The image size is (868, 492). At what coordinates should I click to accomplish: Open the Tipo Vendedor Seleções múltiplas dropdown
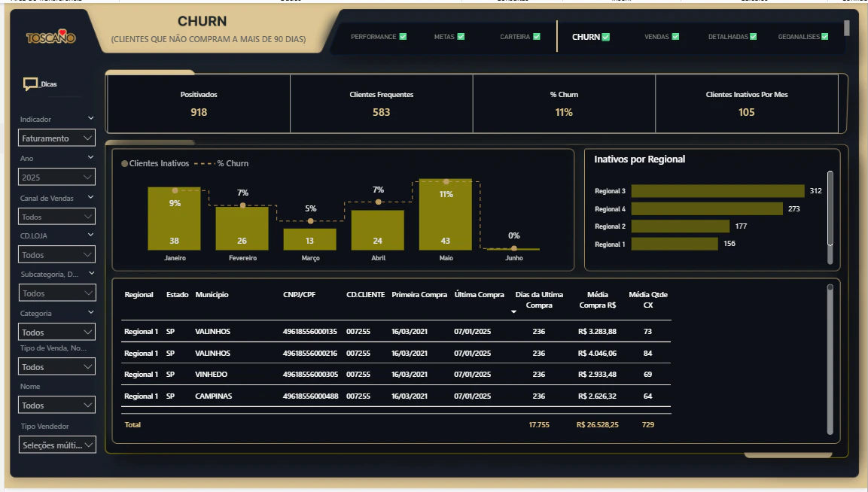click(57, 445)
